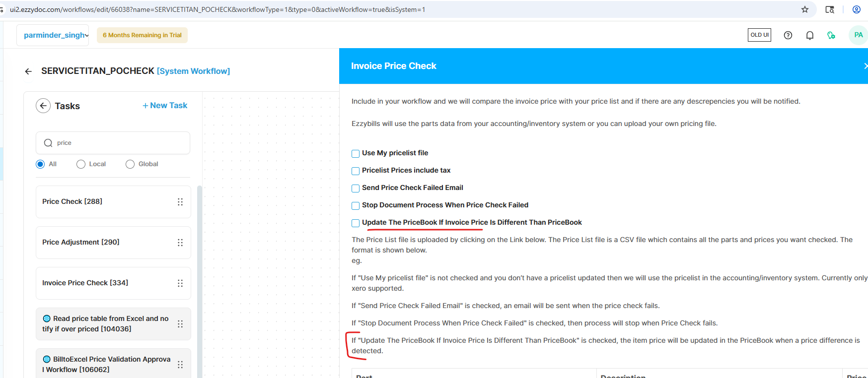This screenshot has width=868, height=378.
Task: Click drag handle on Price Adjustment [290]
Action: (180, 243)
